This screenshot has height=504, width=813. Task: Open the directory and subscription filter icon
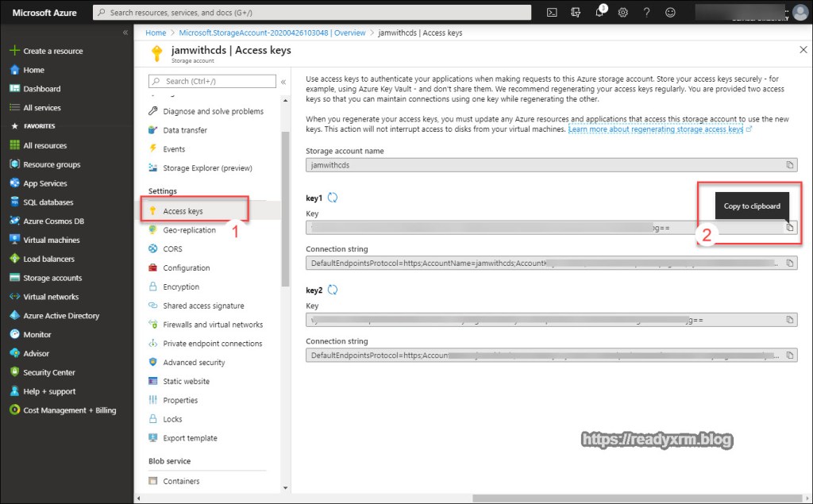tap(576, 13)
